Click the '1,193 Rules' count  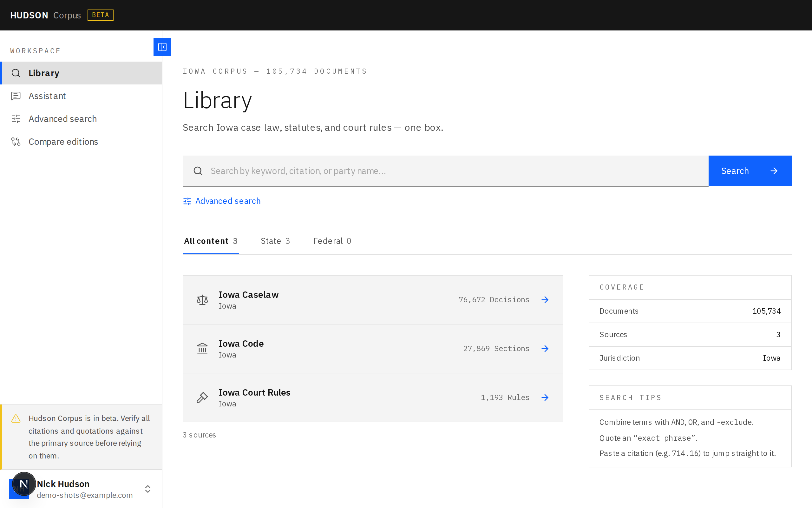[x=505, y=398]
